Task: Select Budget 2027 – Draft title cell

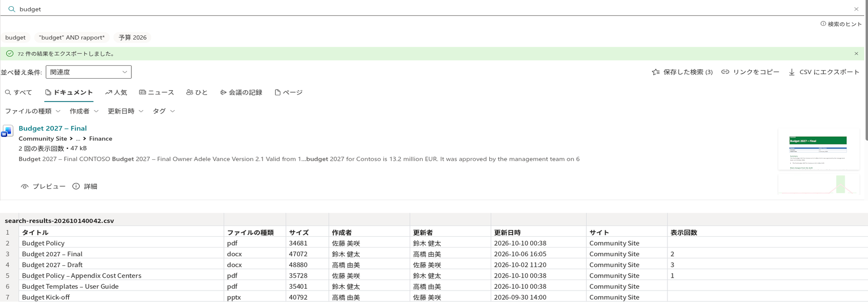Action: coord(121,265)
